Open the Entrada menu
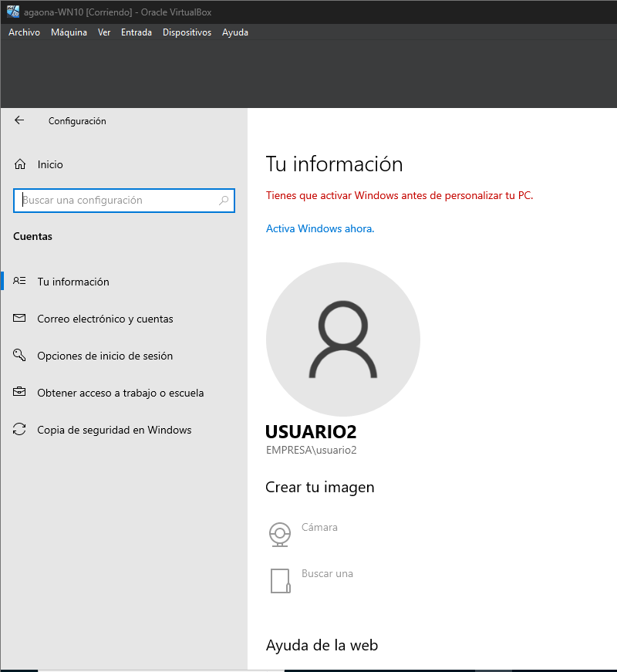This screenshot has width=617, height=672. click(137, 32)
